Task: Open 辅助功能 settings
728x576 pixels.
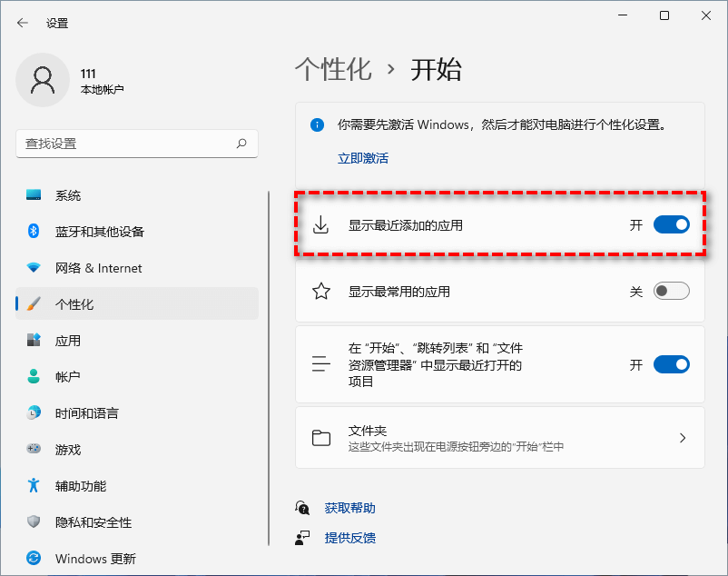Action: click(137, 485)
